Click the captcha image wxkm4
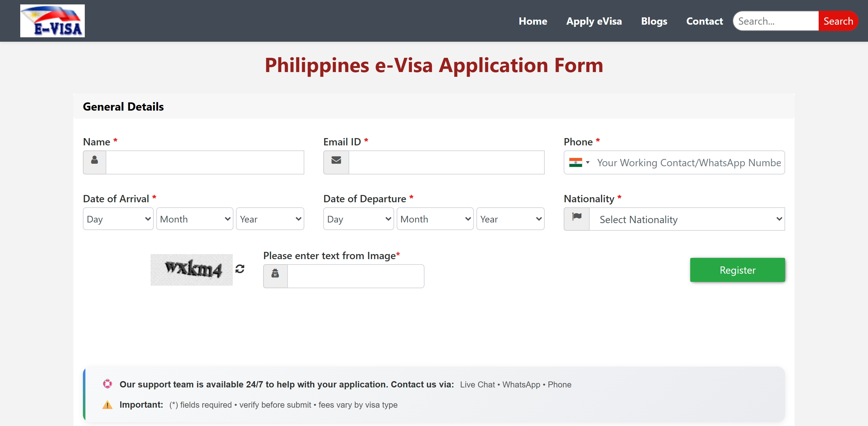Viewport: 868px width, 426px height. 191,269
